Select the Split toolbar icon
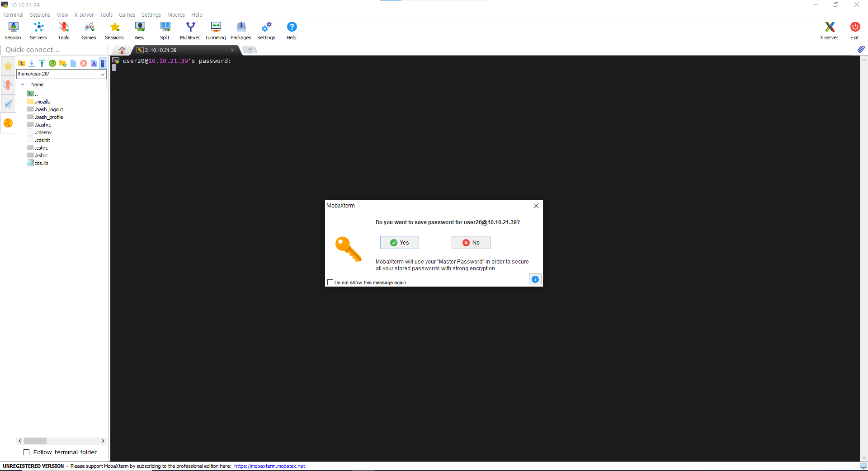Image resolution: width=868 pixels, height=471 pixels. [x=165, y=31]
